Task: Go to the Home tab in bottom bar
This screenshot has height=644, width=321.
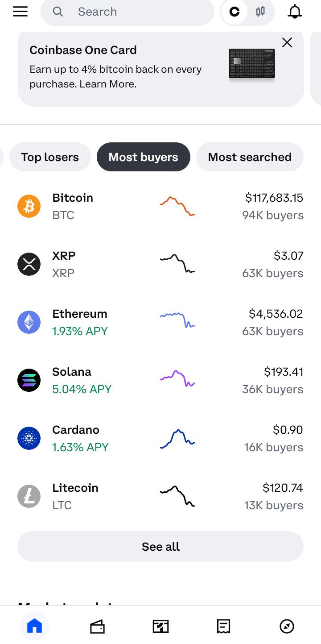Action: click(34, 626)
